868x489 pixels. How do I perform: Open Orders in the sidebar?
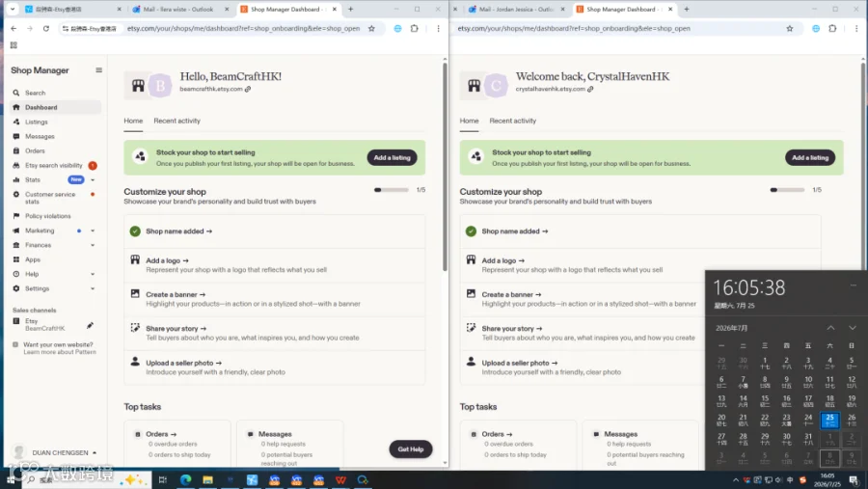point(35,150)
